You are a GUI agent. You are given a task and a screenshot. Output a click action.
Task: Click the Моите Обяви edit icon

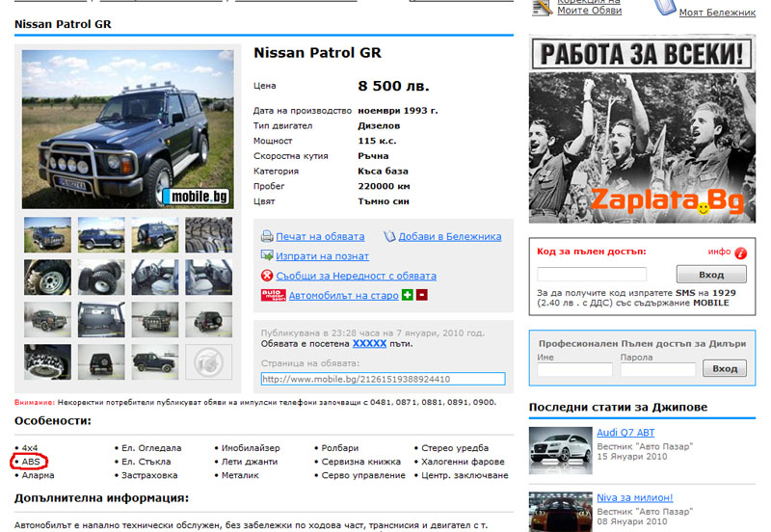(x=543, y=7)
